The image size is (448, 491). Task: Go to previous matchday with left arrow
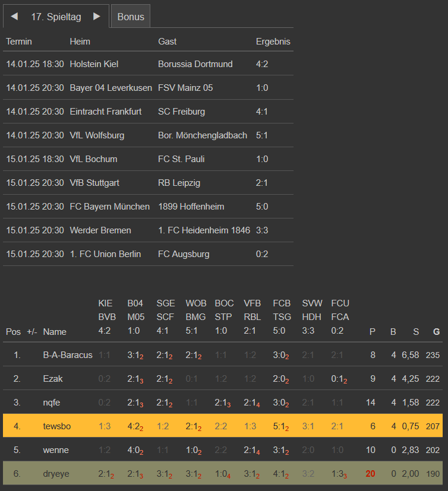14,17
